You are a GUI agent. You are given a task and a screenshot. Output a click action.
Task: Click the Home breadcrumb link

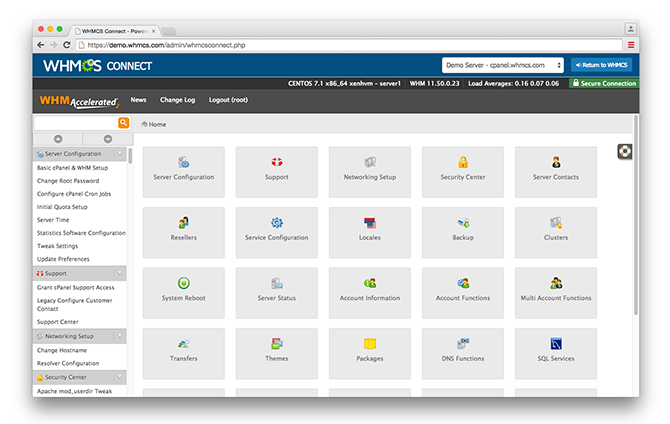click(153, 124)
